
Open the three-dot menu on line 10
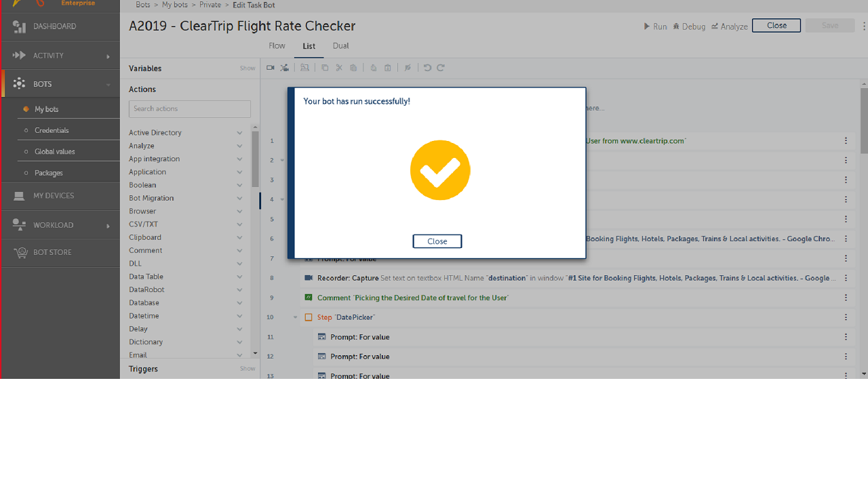click(x=846, y=317)
